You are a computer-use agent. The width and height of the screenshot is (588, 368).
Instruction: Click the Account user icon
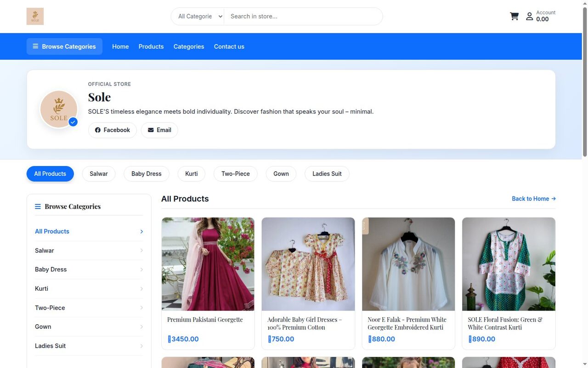(x=530, y=17)
